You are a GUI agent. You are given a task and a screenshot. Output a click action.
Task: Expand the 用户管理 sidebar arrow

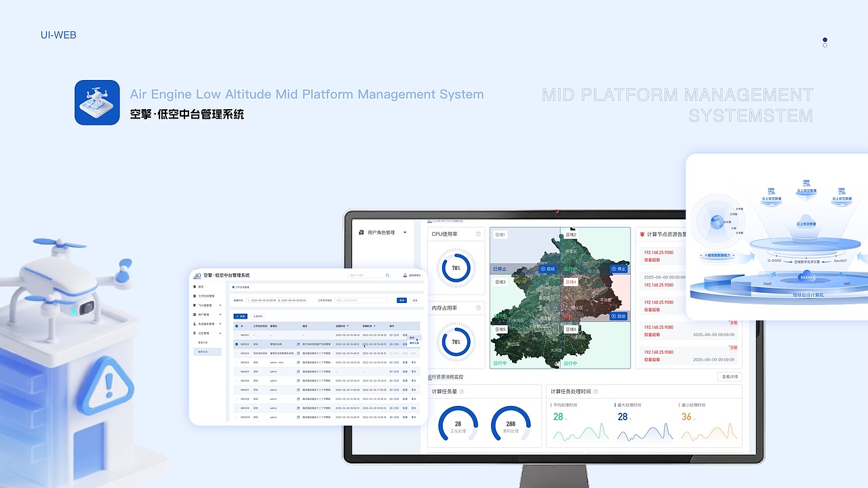click(220, 314)
